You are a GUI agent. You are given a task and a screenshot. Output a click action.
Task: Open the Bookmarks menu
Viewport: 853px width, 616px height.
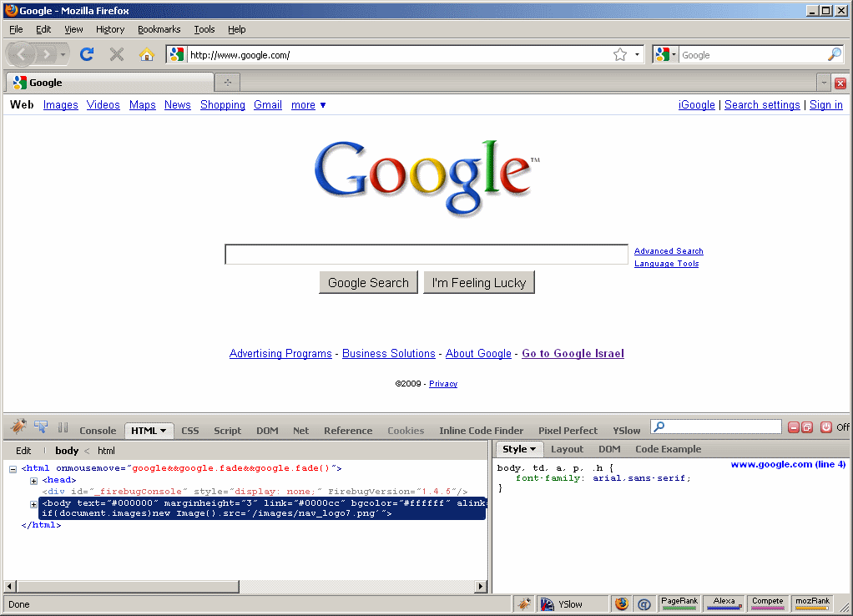(159, 29)
